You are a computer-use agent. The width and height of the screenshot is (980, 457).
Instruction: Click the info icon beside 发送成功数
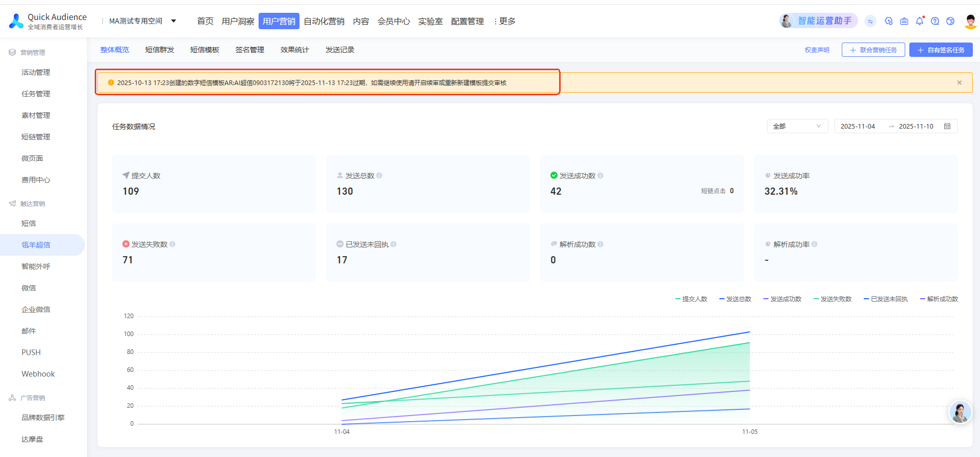click(601, 176)
